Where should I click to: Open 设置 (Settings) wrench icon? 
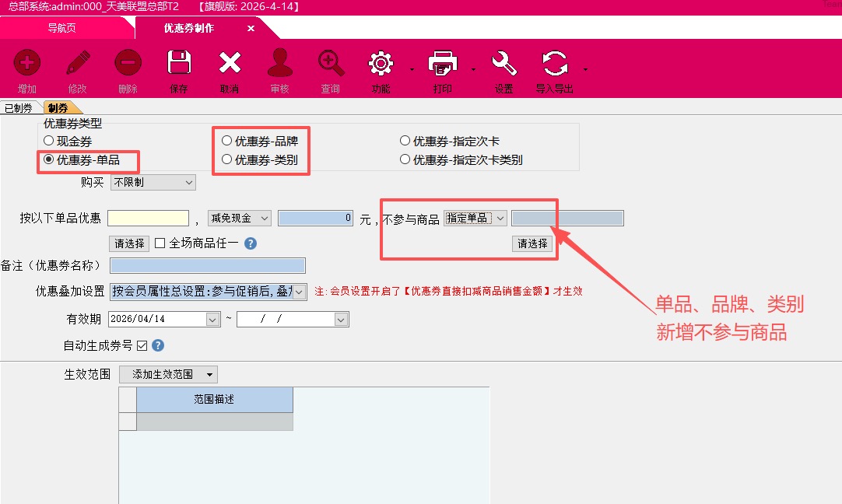click(x=504, y=63)
